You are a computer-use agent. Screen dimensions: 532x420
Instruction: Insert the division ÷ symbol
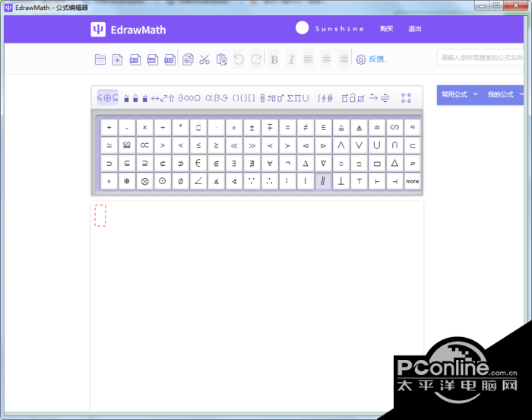(163, 127)
